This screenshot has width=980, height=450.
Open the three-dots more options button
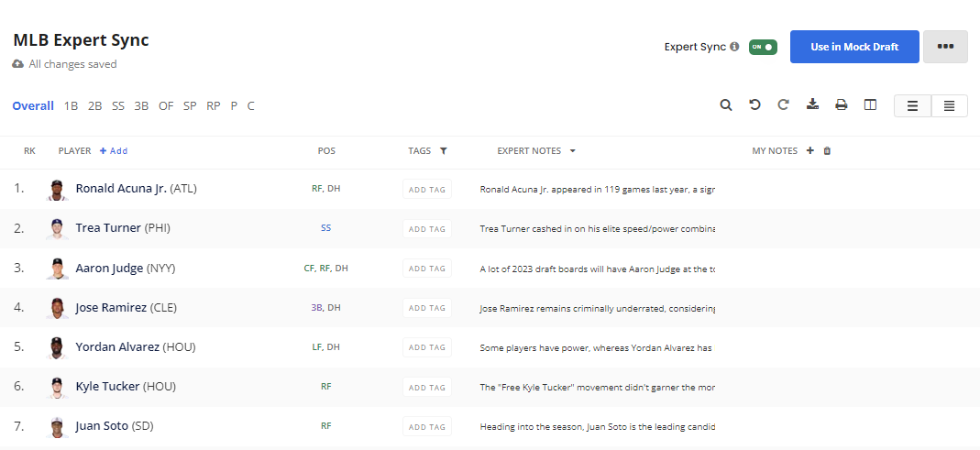pos(946,47)
